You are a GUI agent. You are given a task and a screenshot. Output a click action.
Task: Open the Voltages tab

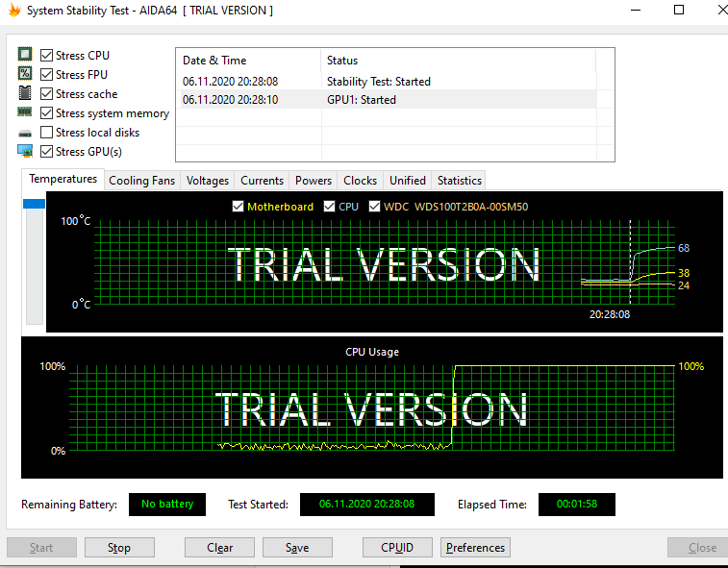(208, 181)
